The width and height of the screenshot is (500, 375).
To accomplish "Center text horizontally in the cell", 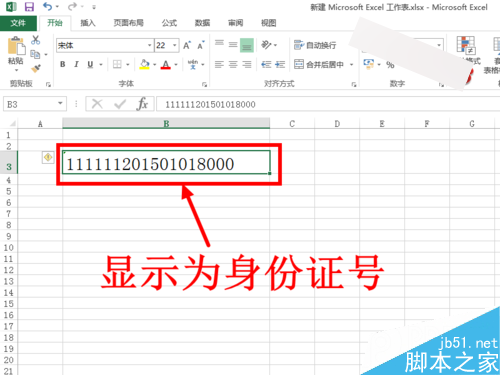I will 233,64.
